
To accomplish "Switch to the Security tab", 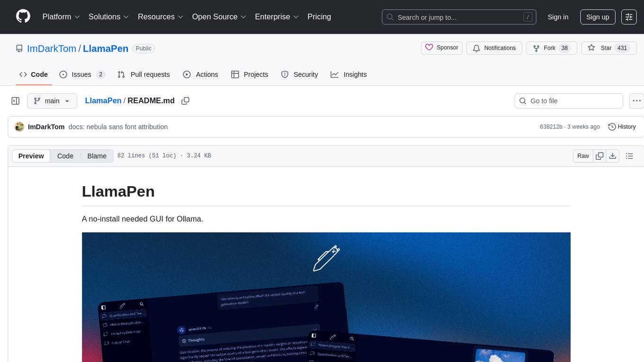I will (299, 74).
